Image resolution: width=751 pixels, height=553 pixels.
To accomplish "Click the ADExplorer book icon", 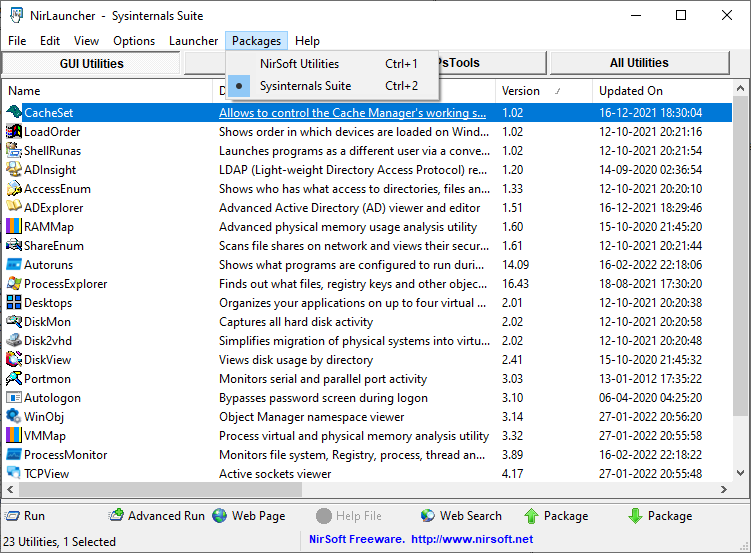I will pos(14,207).
